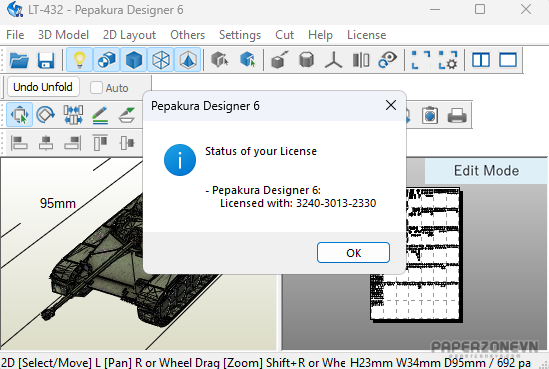Enable the Auto checkbox
Viewport: 549px width, 369px height.
pyautogui.click(x=96, y=88)
